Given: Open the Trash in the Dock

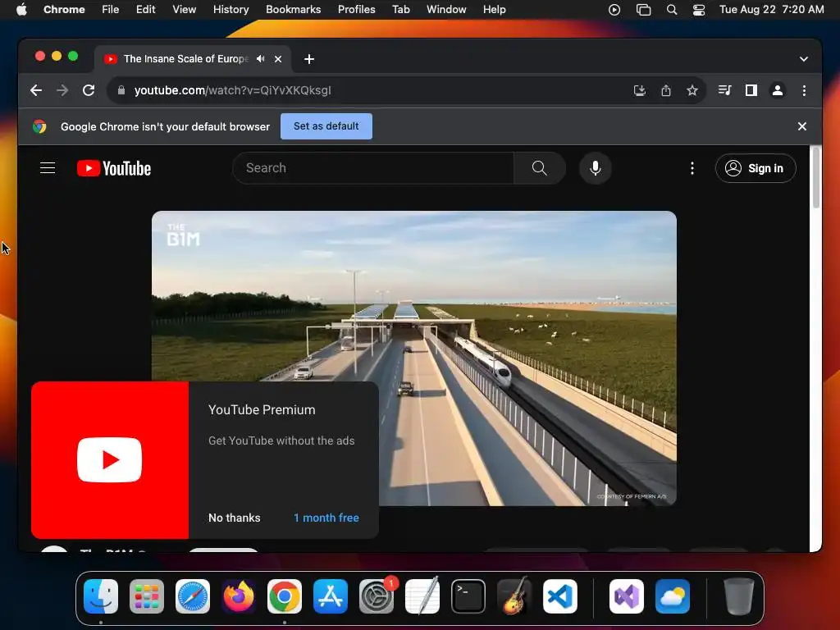Looking at the screenshot, I should click(x=739, y=596).
